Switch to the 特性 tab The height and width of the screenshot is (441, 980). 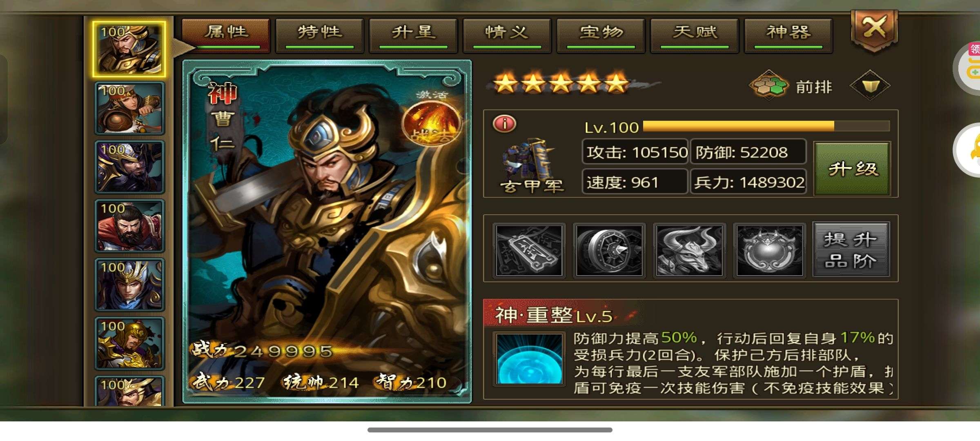point(320,36)
